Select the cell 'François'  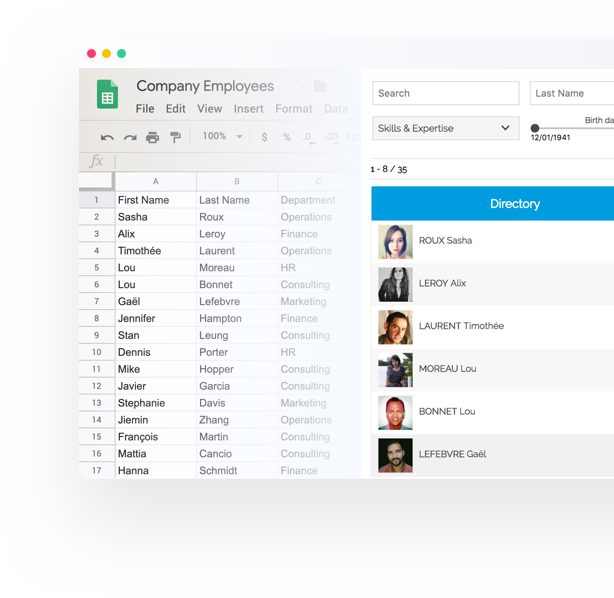pyautogui.click(x=156, y=437)
